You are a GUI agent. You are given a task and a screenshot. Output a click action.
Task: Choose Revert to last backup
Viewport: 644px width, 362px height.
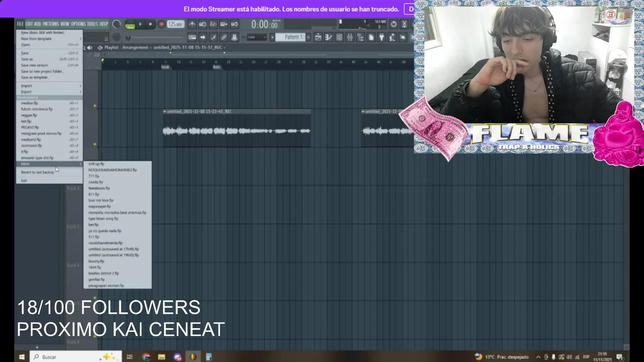[49, 172]
